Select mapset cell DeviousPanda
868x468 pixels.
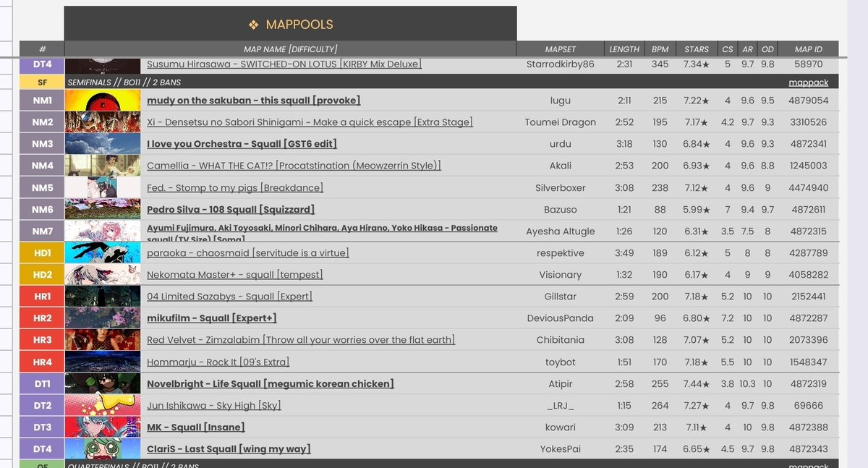pyautogui.click(x=561, y=318)
